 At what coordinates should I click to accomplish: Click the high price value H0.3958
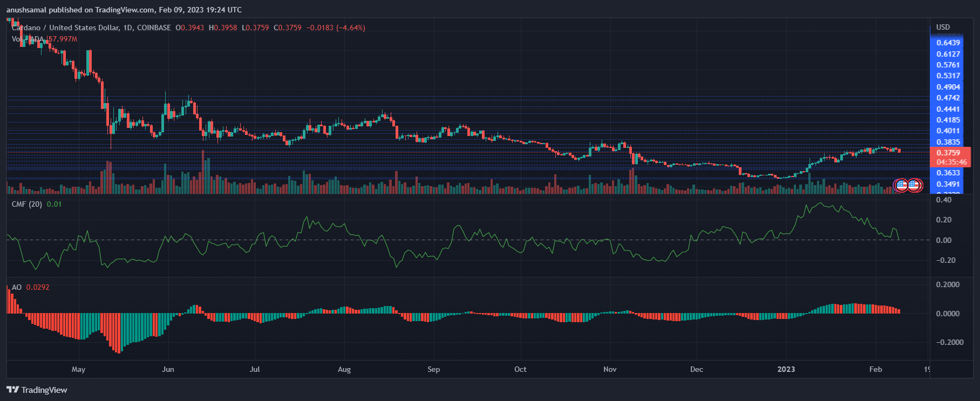click(x=223, y=28)
